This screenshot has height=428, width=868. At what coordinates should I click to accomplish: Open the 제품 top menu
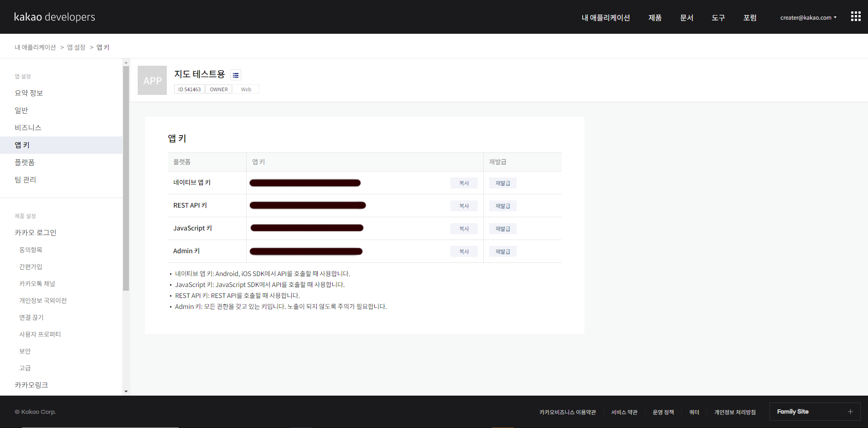click(x=655, y=17)
